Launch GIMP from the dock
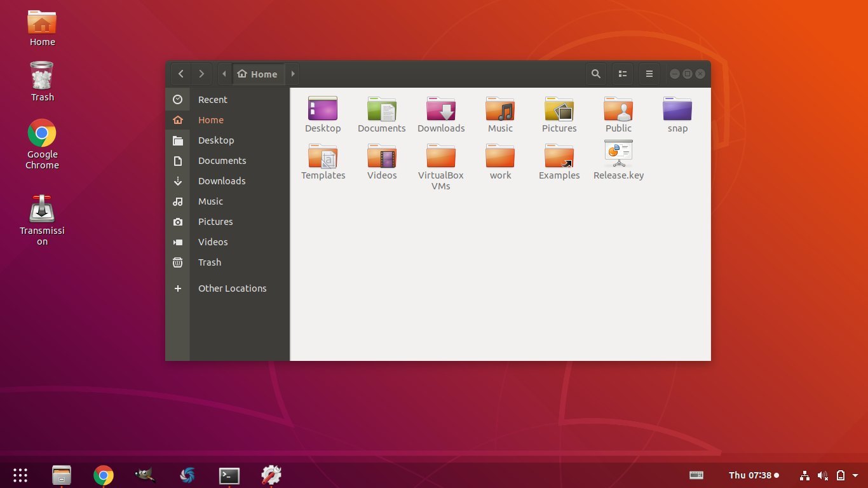 coord(146,475)
